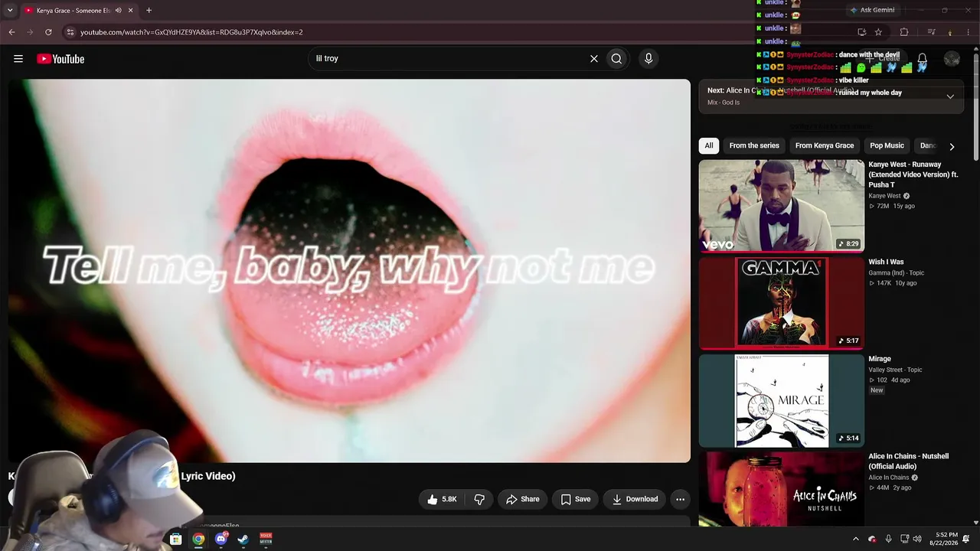The height and width of the screenshot is (551, 980).
Task: Open the Microsoft Store taskbar icon
Action: (x=175, y=539)
